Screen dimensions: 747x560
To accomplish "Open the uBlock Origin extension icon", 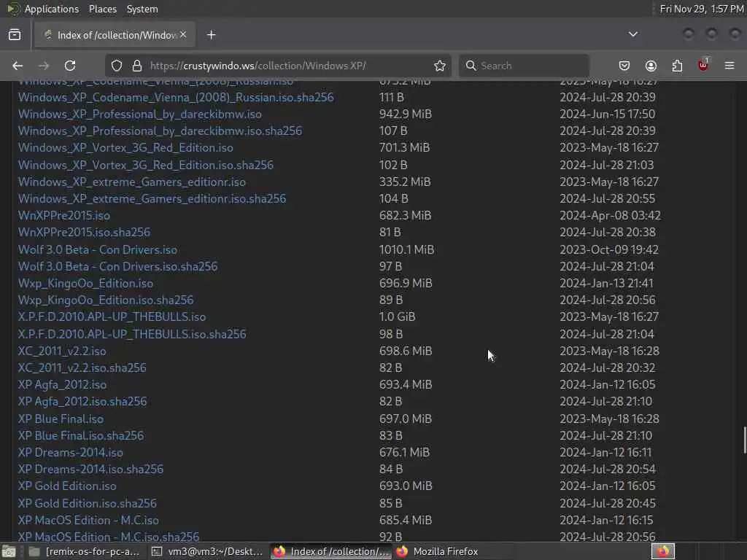I will 703,65.
